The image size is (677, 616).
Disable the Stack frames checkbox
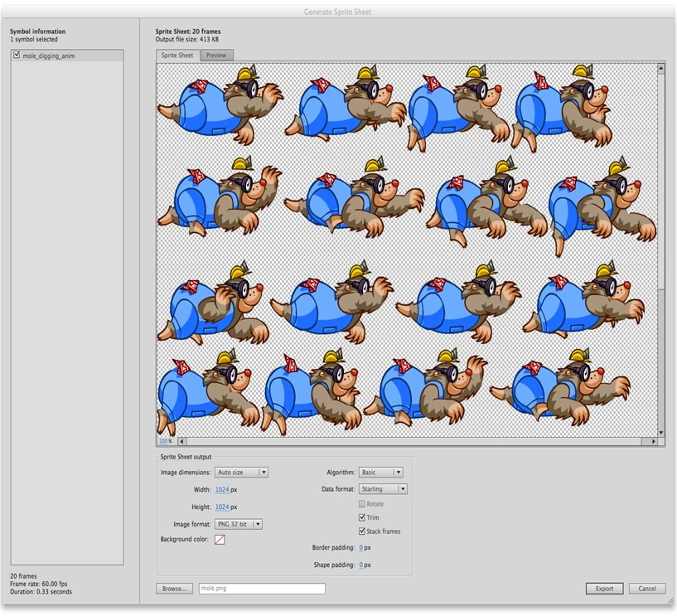coord(362,531)
